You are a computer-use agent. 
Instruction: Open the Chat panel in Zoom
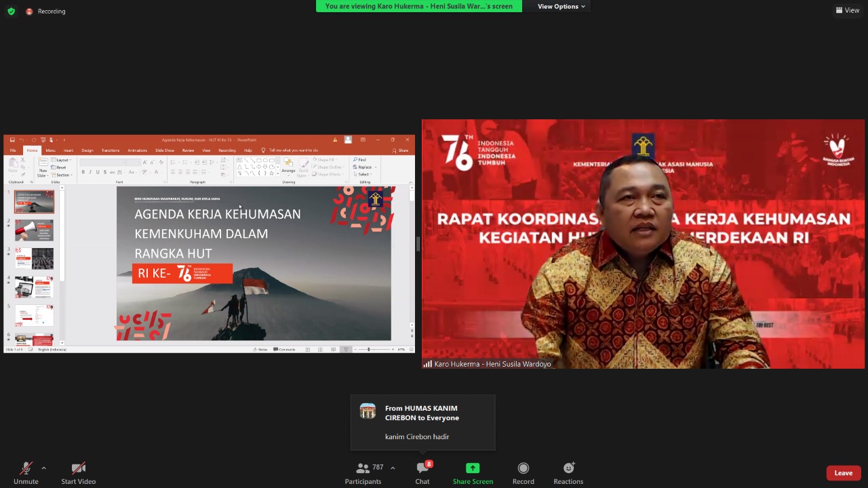(x=422, y=472)
